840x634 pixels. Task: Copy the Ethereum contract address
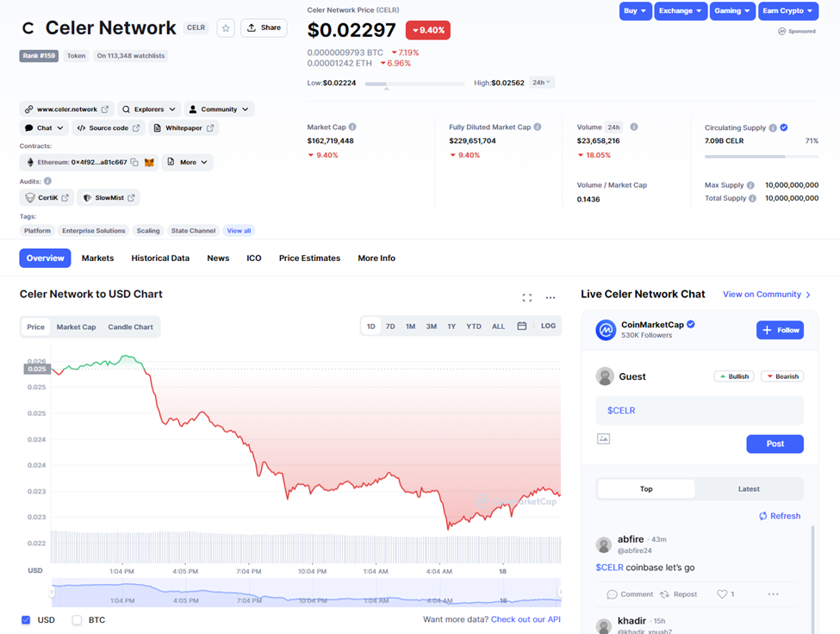(x=134, y=162)
